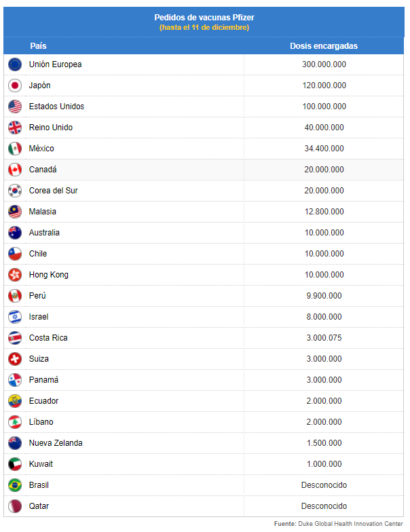
Task: Select the South Korea flag icon
Action: pyautogui.click(x=15, y=191)
